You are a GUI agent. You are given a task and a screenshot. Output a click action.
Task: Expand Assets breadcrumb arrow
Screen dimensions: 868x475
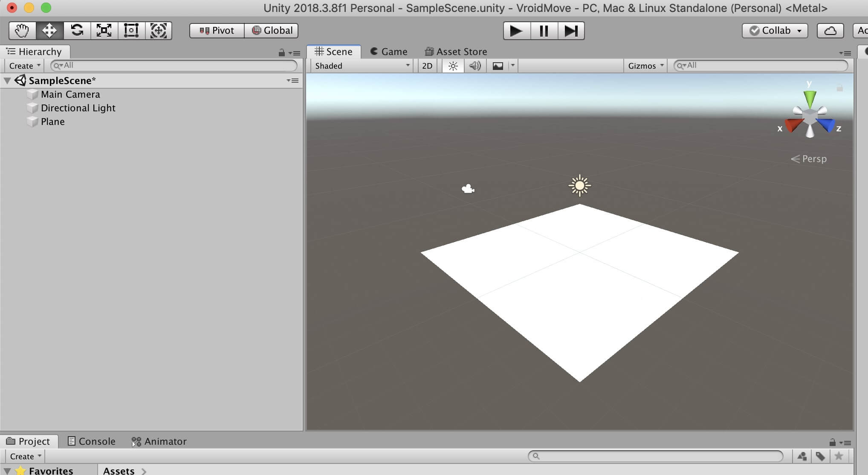point(144,471)
